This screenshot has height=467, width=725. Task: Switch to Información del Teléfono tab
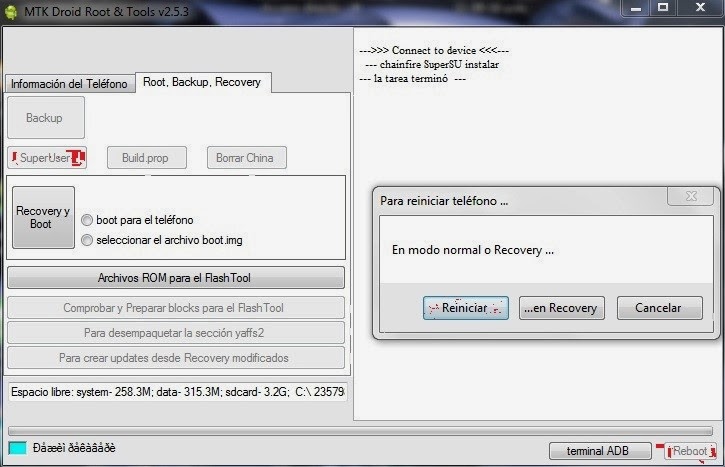69,84
